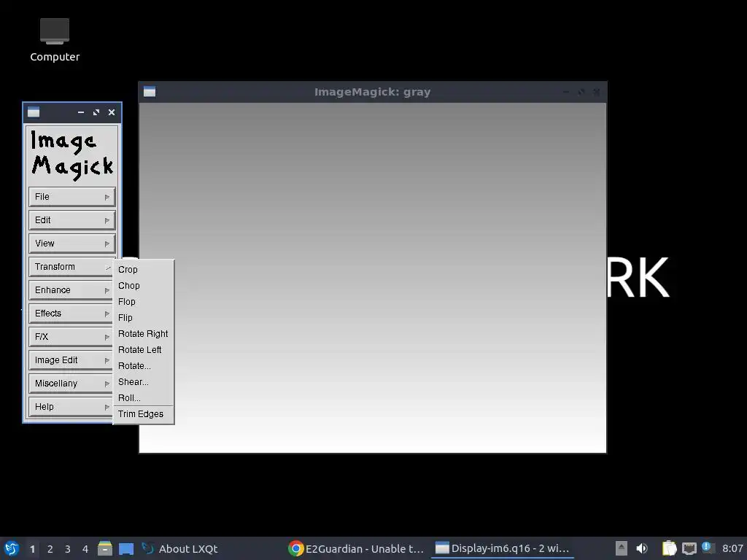This screenshot has width=747, height=560.
Task: Open the notification info tray icon
Action: coord(708,548)
